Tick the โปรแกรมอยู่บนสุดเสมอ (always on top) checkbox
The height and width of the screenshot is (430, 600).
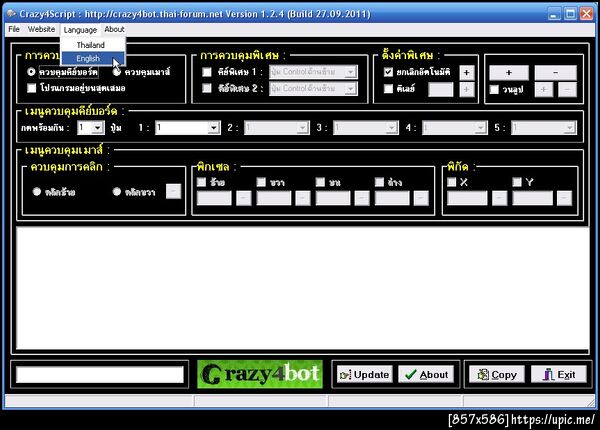pyautogui.click(x=31, y=88)
